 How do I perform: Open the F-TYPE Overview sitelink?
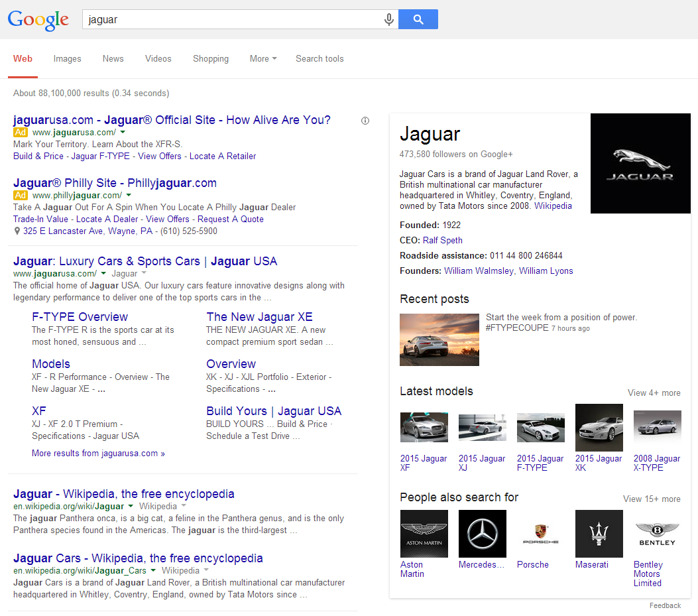[80, 317]
